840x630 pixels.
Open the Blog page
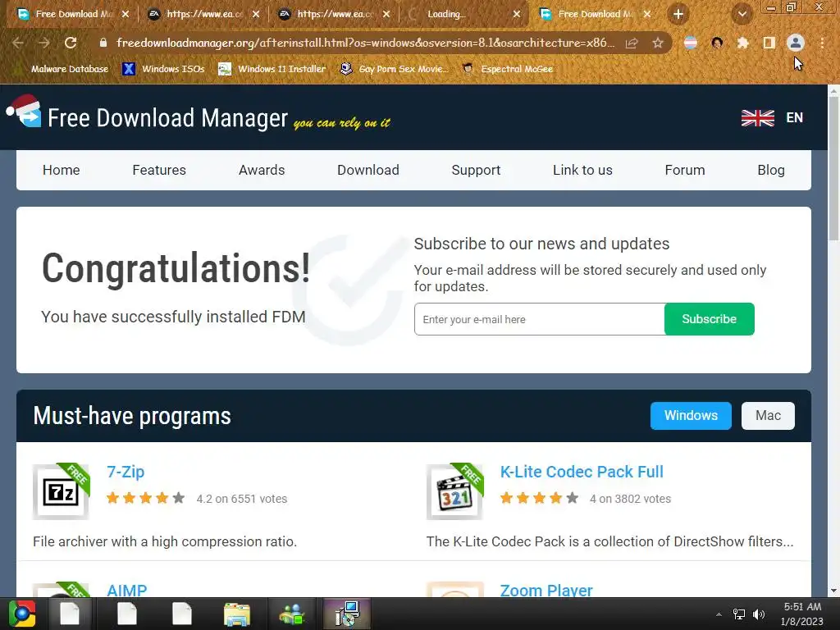771,170
